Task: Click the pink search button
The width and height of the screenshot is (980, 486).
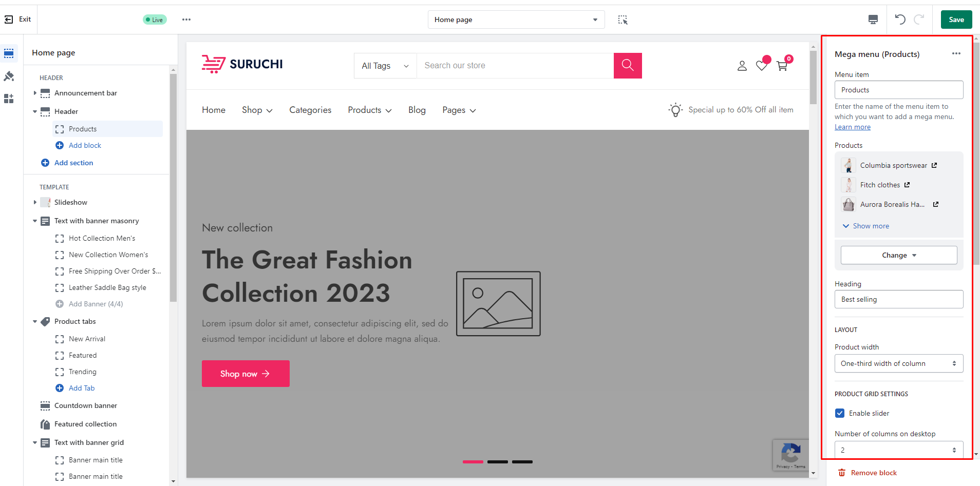Action: 628,66
